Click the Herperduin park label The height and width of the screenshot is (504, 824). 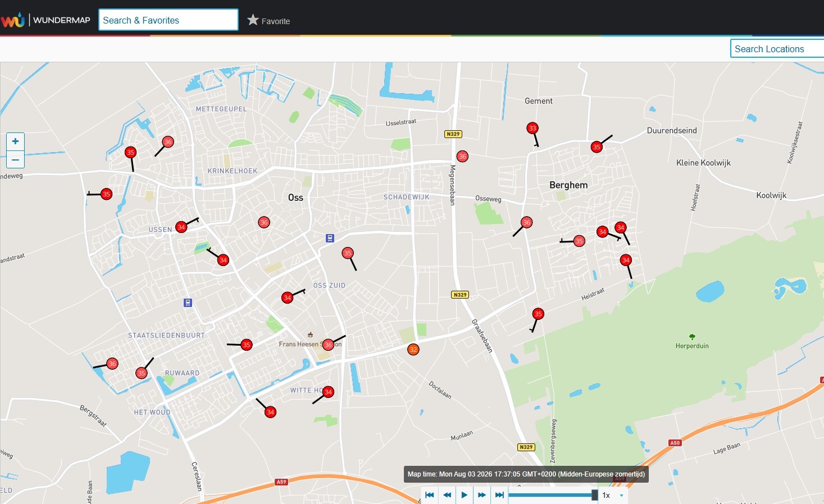point(692,346)
